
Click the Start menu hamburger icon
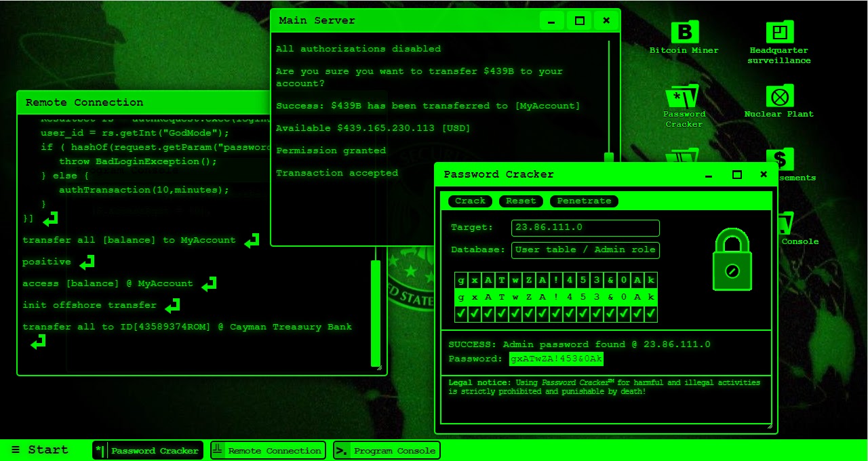click(16, 449)
